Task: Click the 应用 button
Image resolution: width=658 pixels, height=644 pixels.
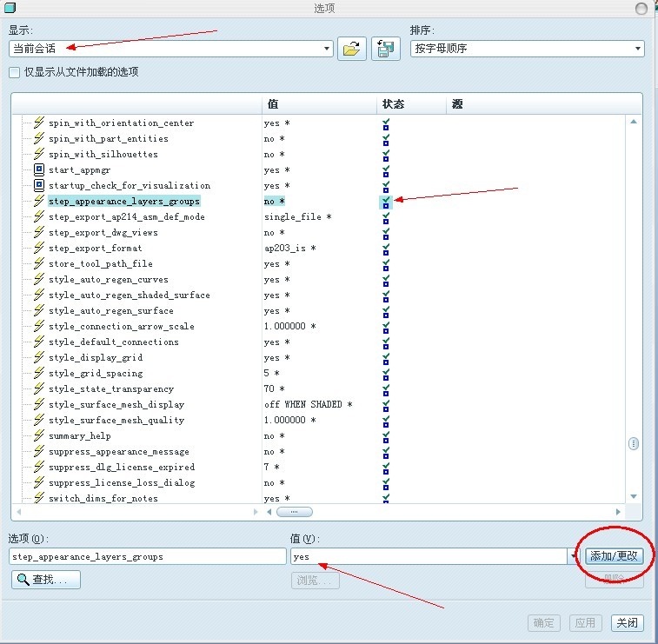Action: tap(585, 623)
